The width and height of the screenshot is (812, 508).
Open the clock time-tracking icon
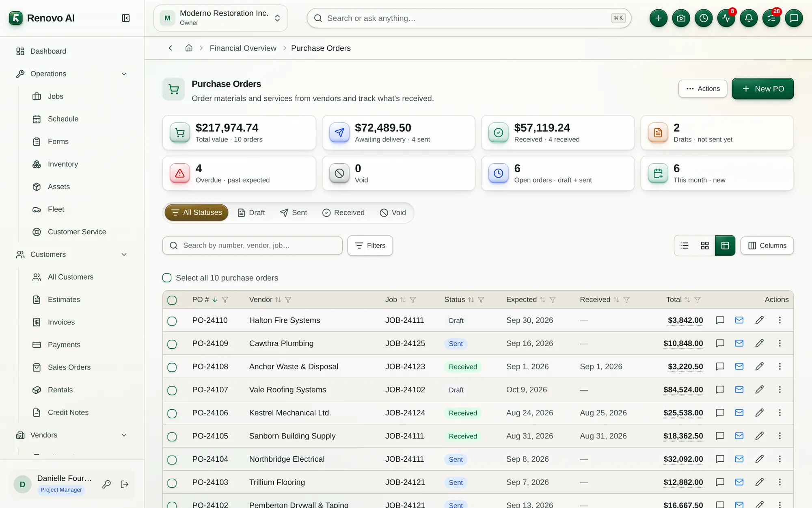[704, 18]
